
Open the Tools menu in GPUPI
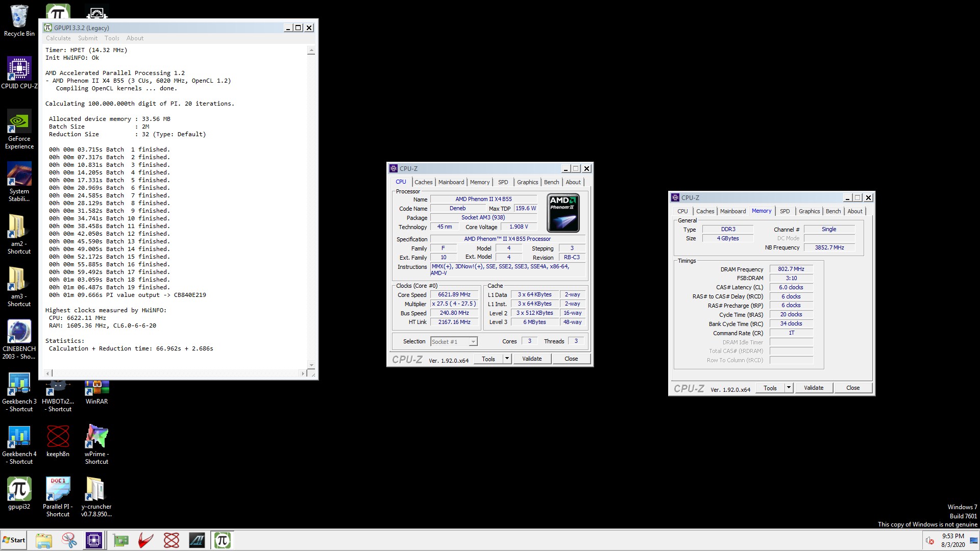coord(112,38)
